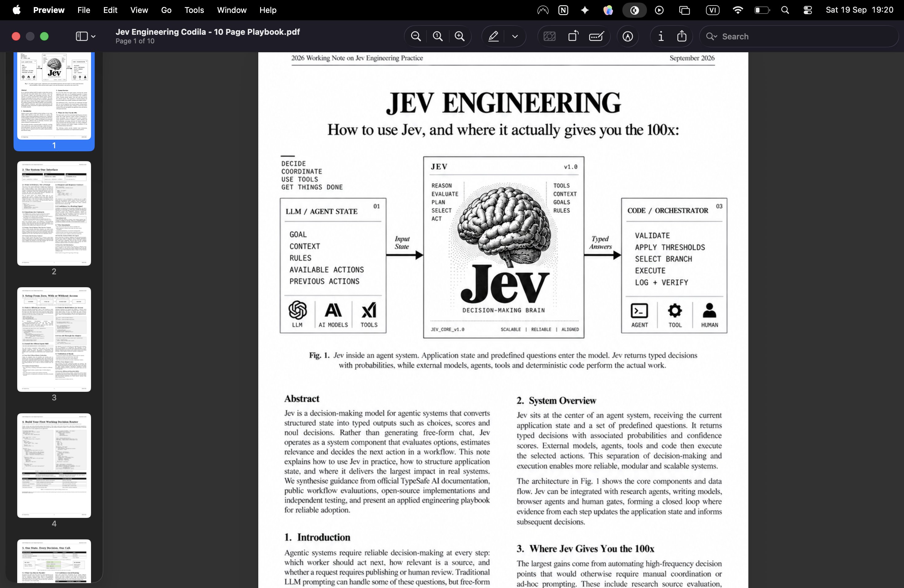Activate the Markup highlight pen tool

coord(494,37)
